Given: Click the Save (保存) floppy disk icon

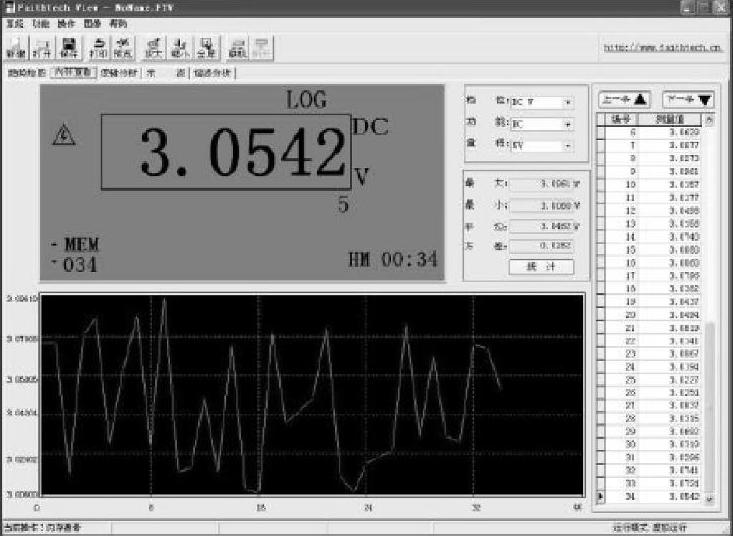Looking at the screenshot, I should (x=69, y=46).
